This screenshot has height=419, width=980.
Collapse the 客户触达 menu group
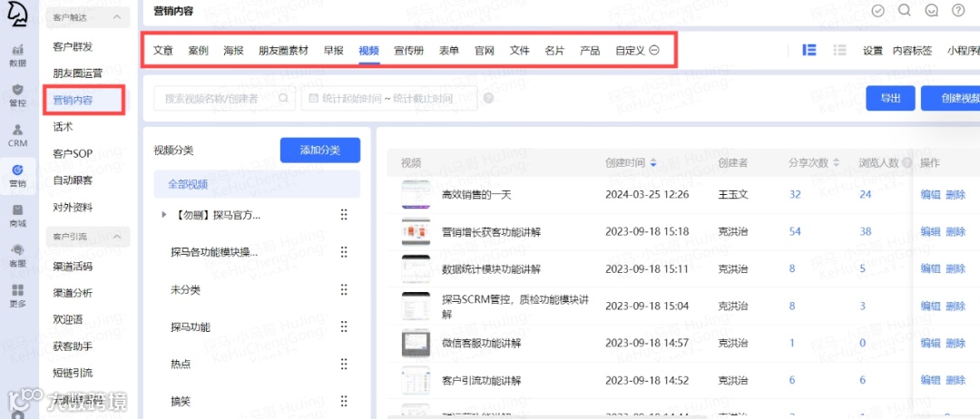117,17
